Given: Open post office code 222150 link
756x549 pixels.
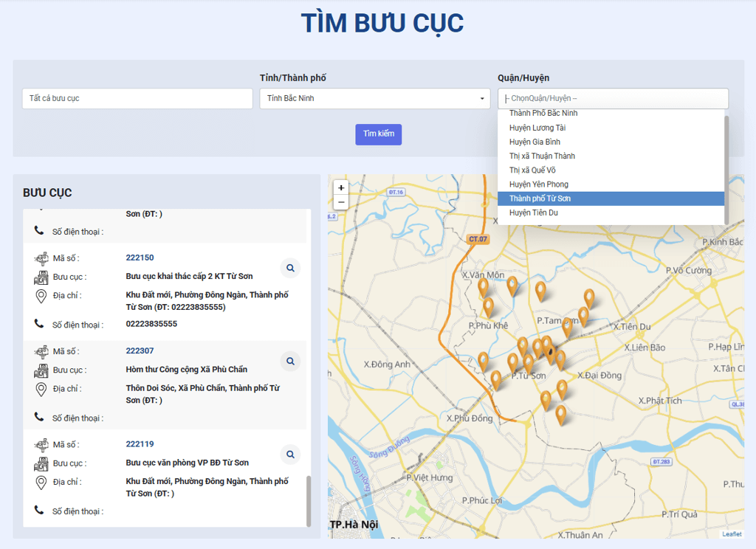Looking at the screenshot, I should 140,258.
